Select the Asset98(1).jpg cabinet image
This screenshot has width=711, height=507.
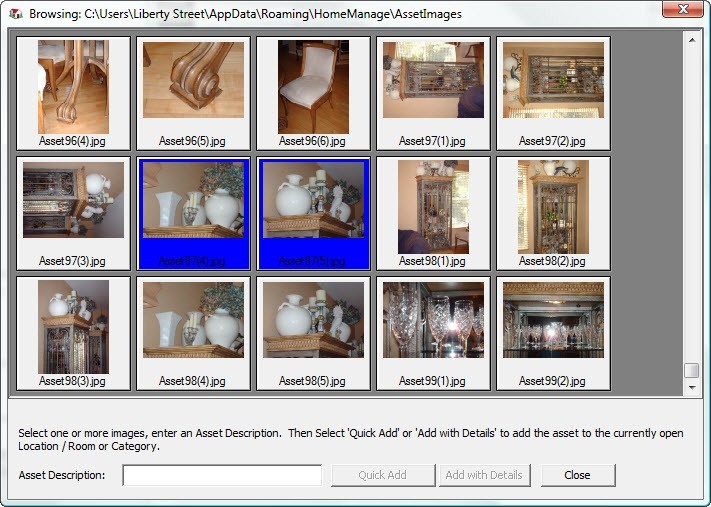point(433,214)
